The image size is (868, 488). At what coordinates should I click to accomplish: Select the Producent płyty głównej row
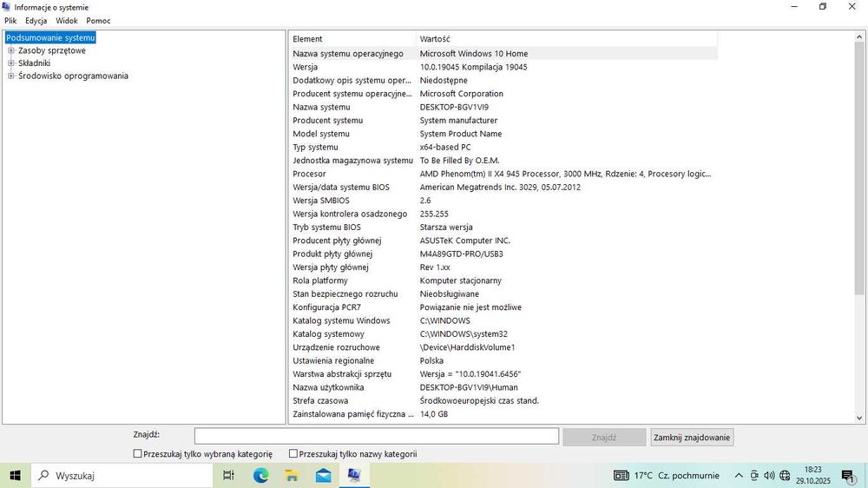pyautogui.click(x=503, y=241)
